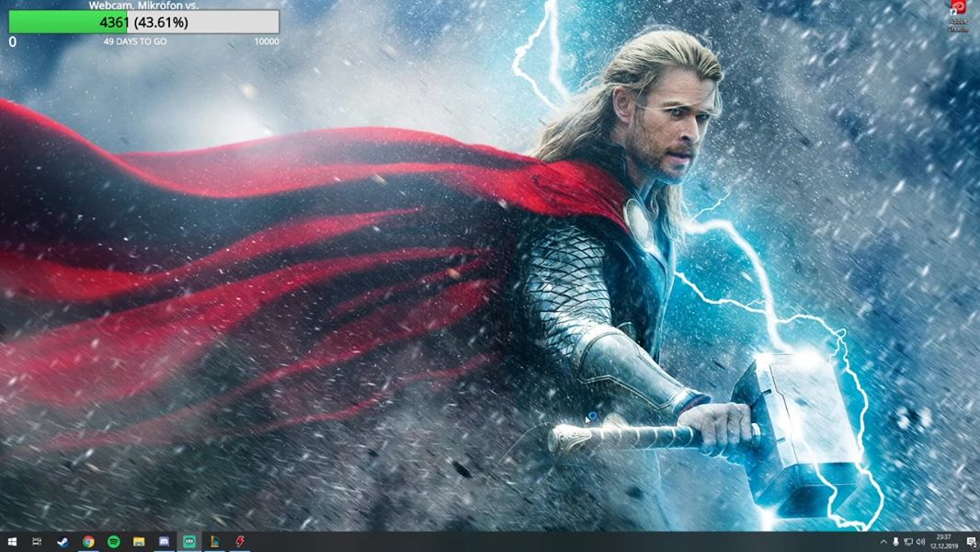Open the Adobe Creative Cloud desktop shortcut
The image size is (980, 552).
[x=958, y=17]
